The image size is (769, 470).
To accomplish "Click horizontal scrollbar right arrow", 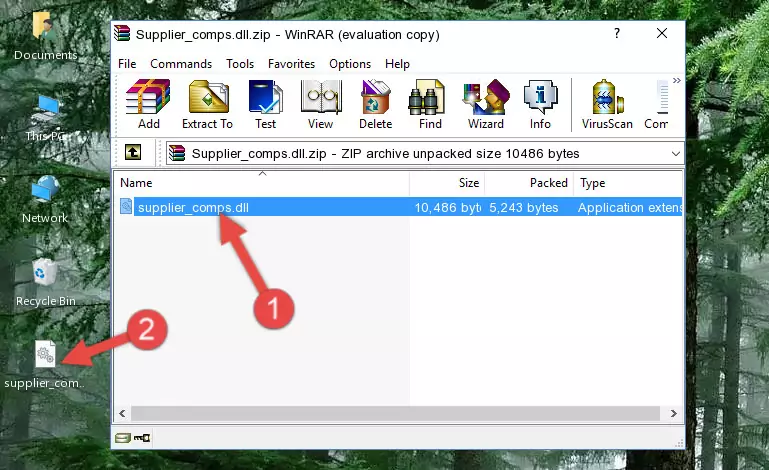I will click(674, 413).
